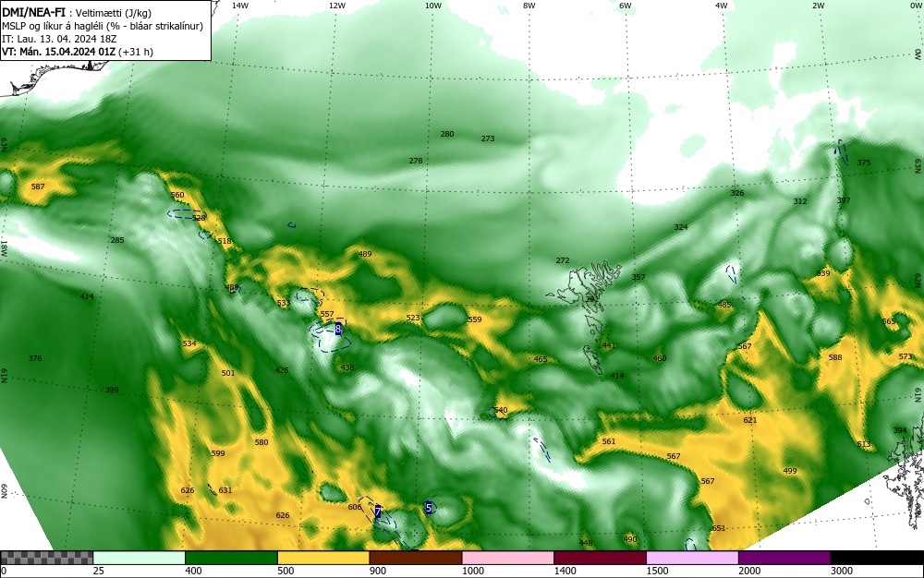Select the light green 25–400 legend swatch
The width and height of the screenshot is (924, 578).
click(x=140, y=558)
